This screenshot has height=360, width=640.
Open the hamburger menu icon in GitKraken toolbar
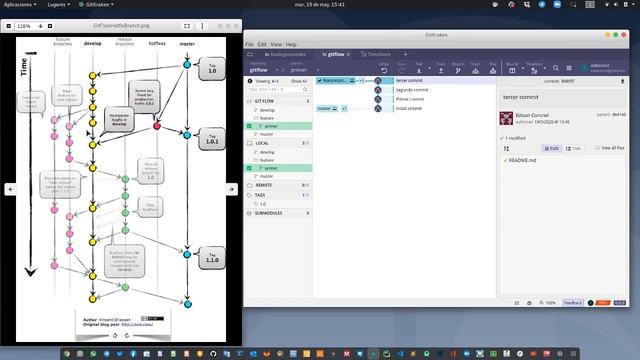(x=569, y=68)
